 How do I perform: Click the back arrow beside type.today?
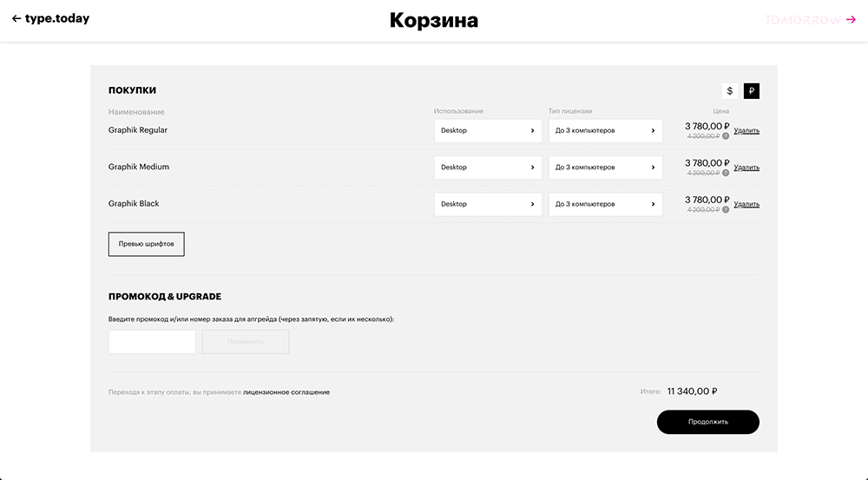(16, 18)
